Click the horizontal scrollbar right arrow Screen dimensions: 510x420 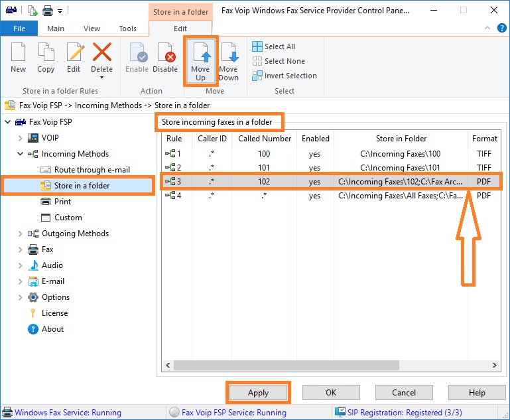(x=495, y=366)
